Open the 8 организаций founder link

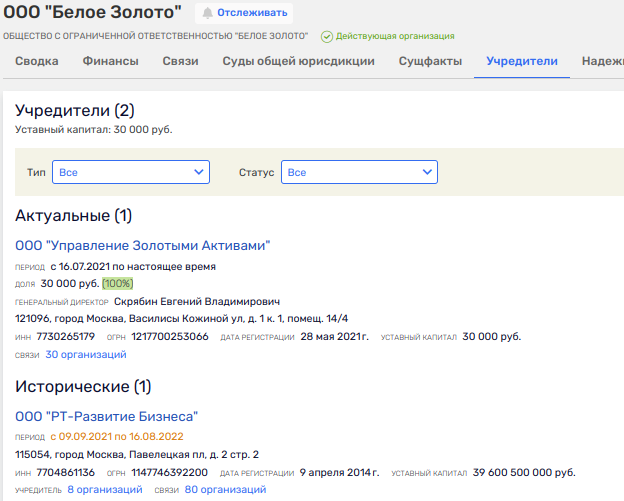105,489
